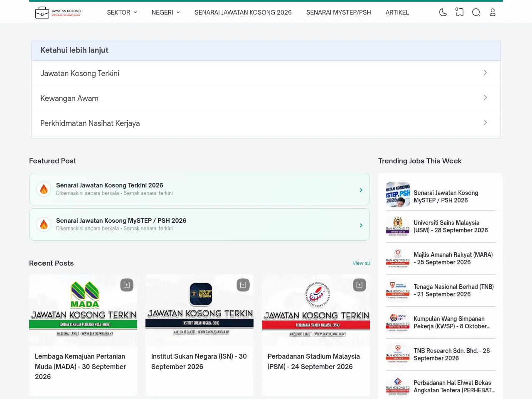Open the search magnifier icon
This screenshot has width=532, height=399.
pos(476,12)
